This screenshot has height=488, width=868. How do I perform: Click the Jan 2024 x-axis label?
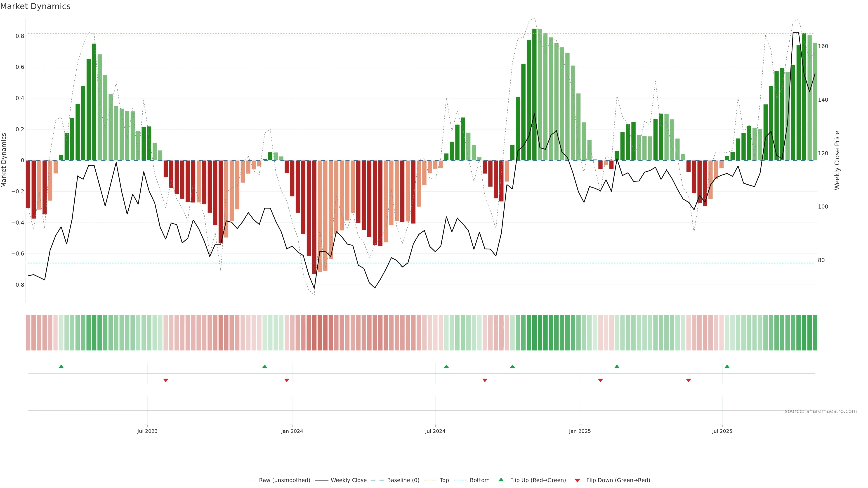click(292, 431)
